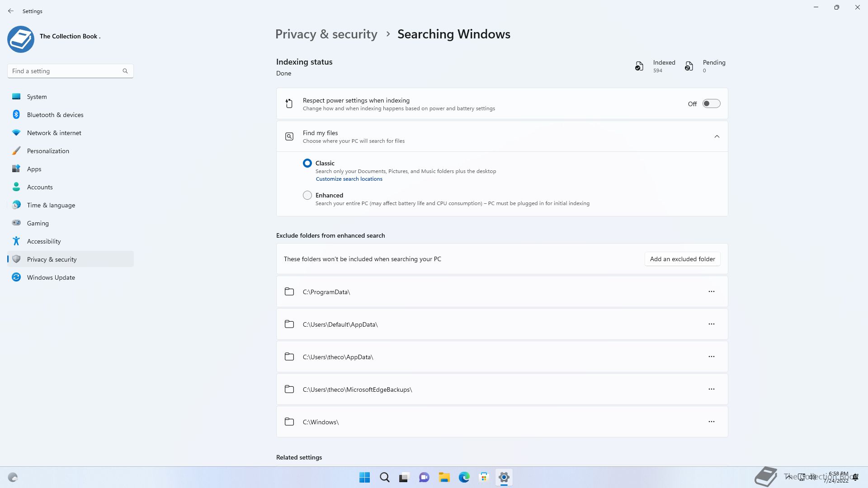Click the Pending files count icon

(x=689, y=66)
